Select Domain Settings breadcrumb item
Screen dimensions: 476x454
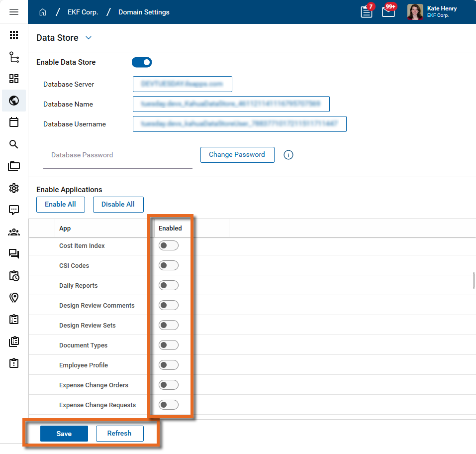144,12
